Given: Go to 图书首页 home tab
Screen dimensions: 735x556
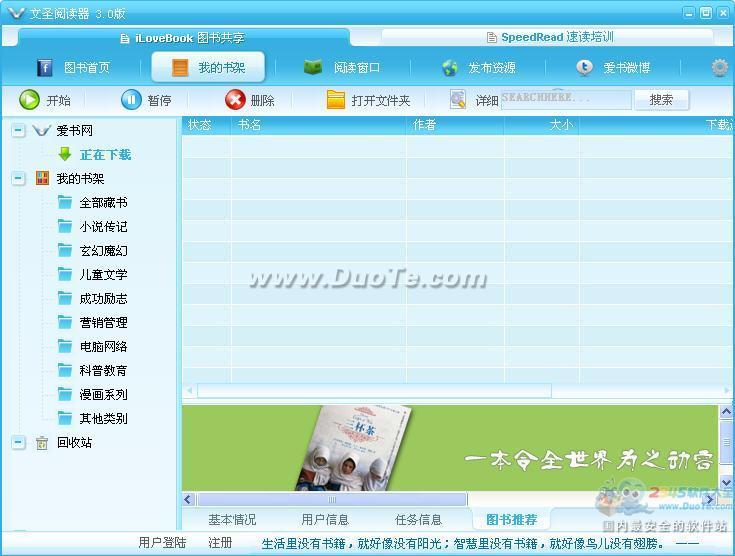Looking at the screenshot, I should [x=75, y=68].
